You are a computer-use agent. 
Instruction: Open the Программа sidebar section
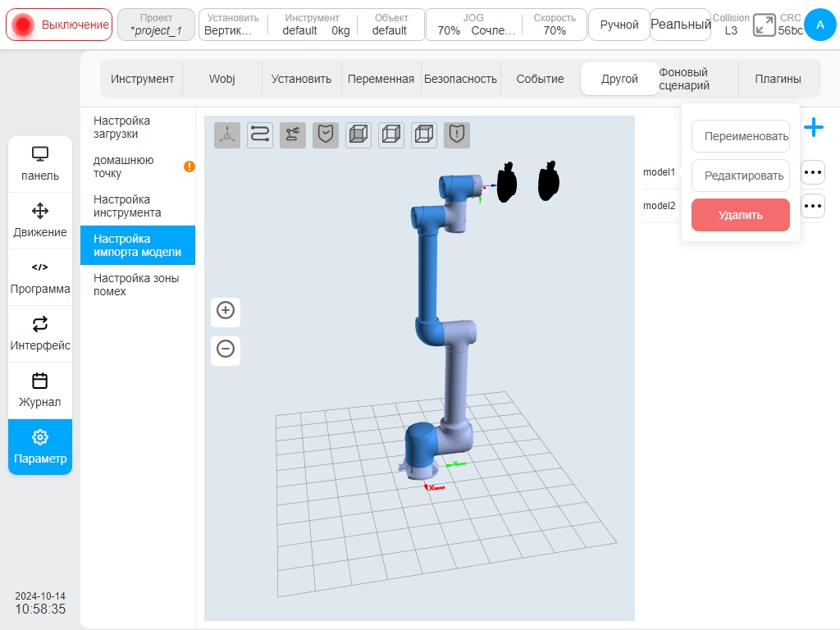pyautogui.click(x=40, y=277)
